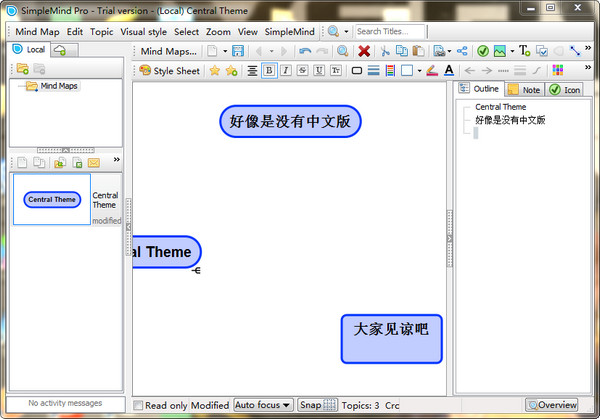Viewport: 600px width, 419px height.
Task: Open the Mind Maps... toolbar dropdown
Action: (x=168, y=51)
